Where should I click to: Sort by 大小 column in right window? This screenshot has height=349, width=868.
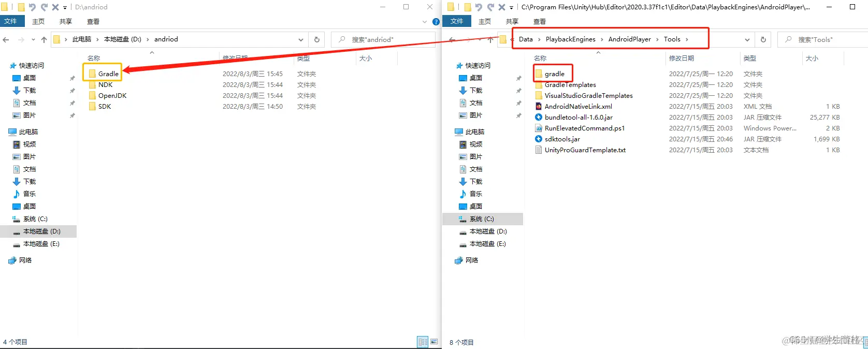tap(812, 58)
